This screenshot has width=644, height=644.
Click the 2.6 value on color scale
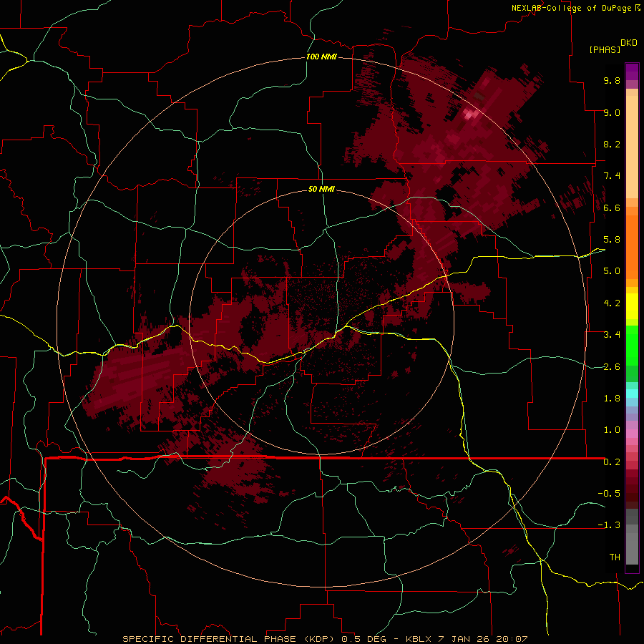(x=612, y=367)
